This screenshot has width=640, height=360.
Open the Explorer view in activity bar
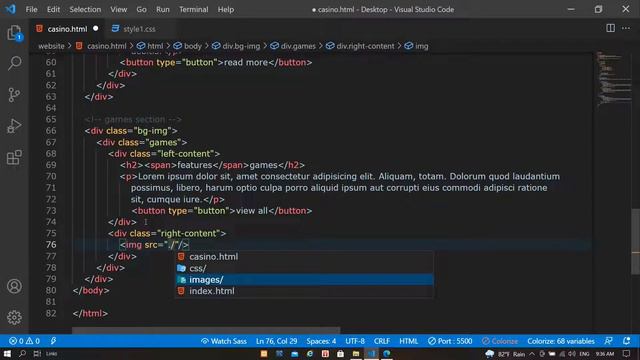pos(14,33)
